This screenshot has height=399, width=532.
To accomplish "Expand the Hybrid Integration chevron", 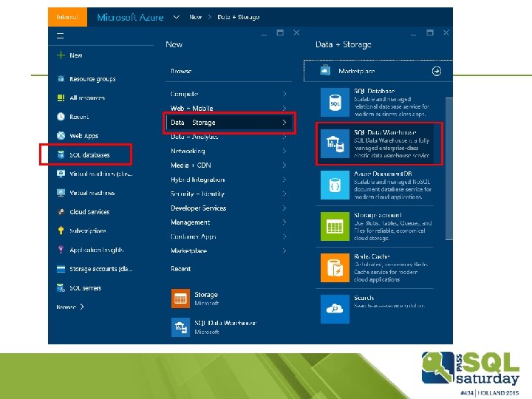I will [284, 180].
